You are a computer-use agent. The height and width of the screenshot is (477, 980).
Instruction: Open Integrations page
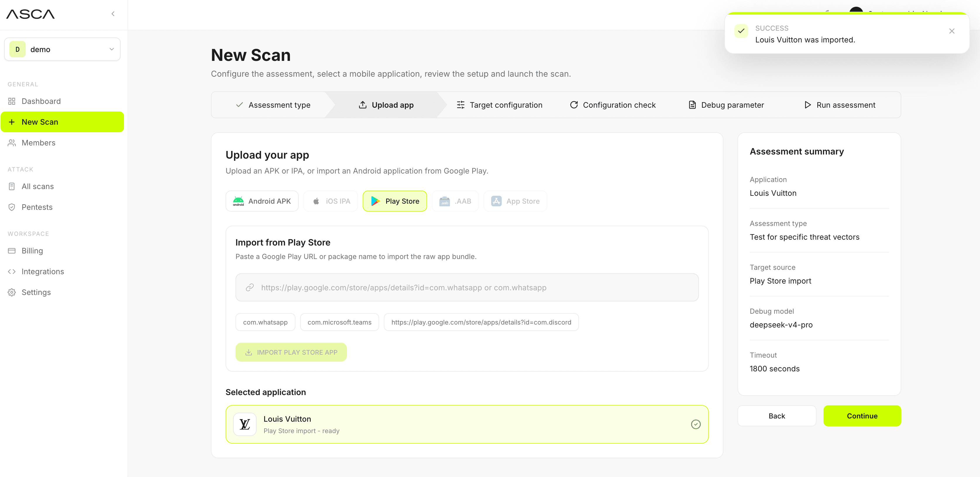[x=62, y=272]
